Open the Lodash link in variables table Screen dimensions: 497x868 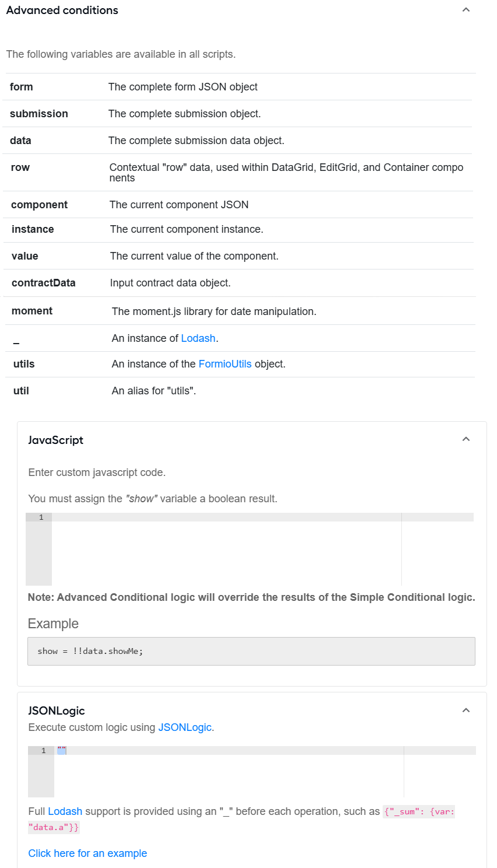198,338
